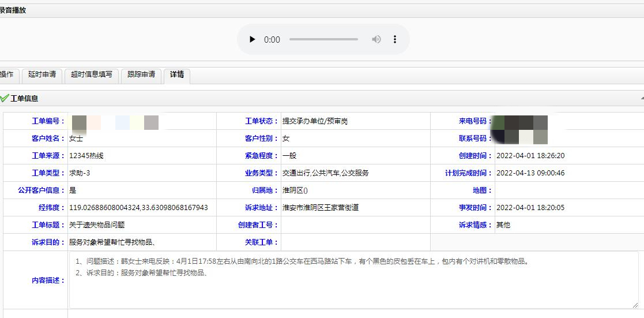Open audio player more options menu
644x318 pixels.
point(395,39)
